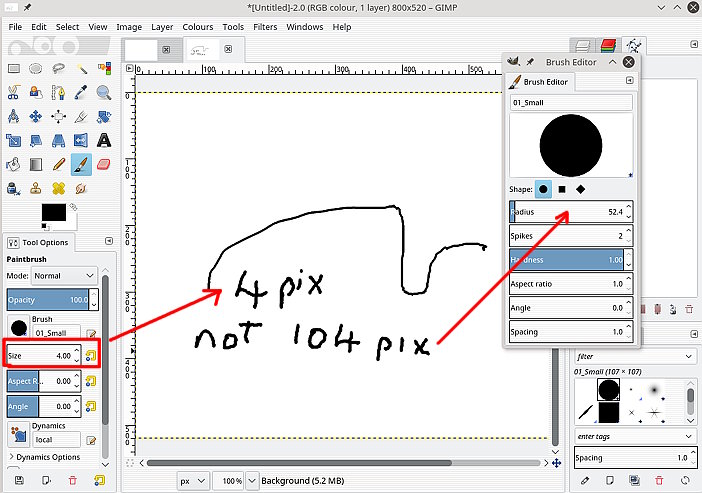Select the Text tool
This screenshot has height=493, width=702.
[x=103, y=141]
